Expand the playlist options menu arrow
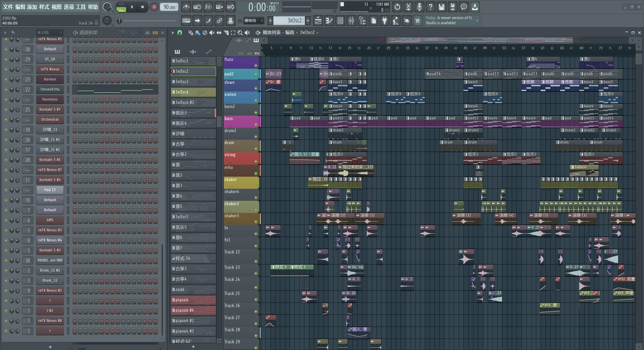This screenshot has height=350, width=644. pos(173,33)
